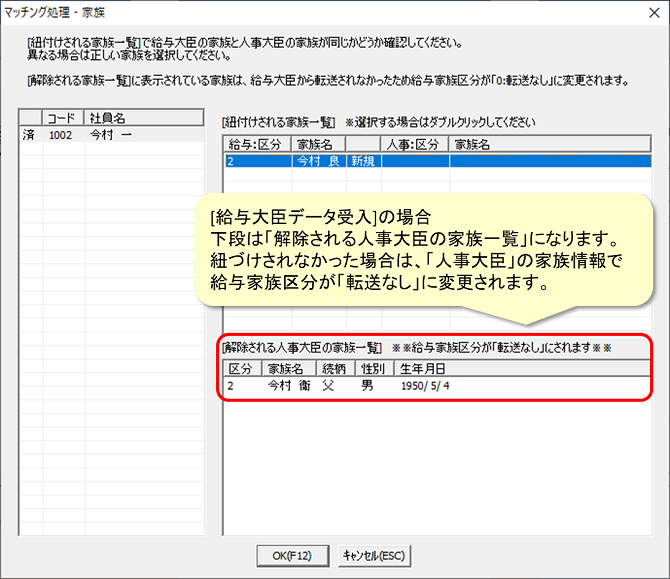
Task: Click the 人事:区分 column header
Action: pyautogui.click(x=414, y=144)
